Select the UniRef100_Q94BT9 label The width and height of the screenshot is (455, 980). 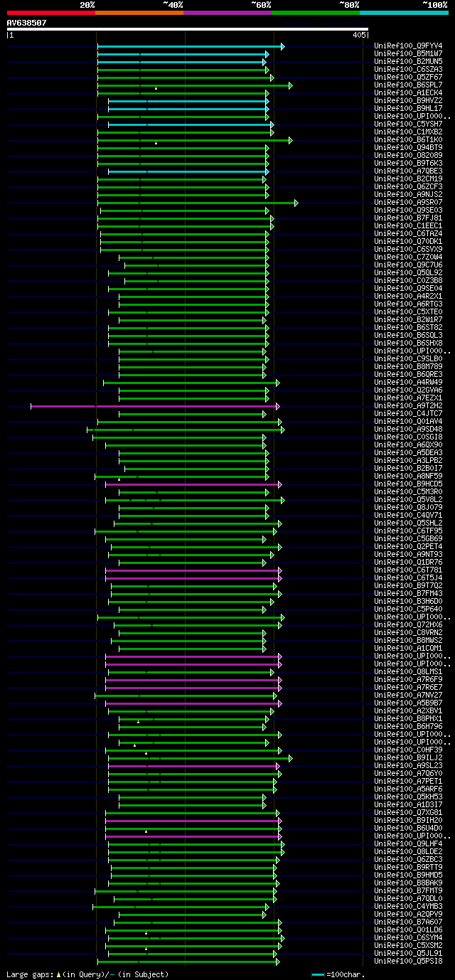[408, 148]
